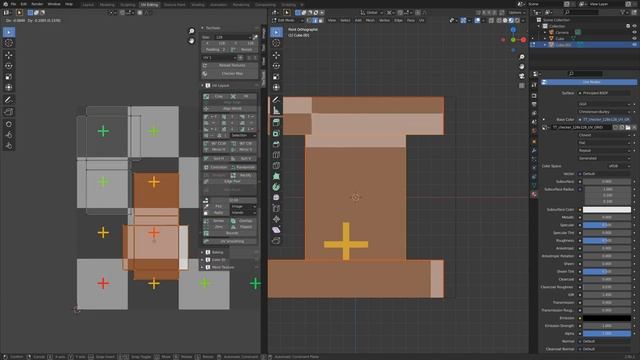Select the Bevel tool in 3D viewport
This screenshot has height=360, width=640.
[276, 144]
